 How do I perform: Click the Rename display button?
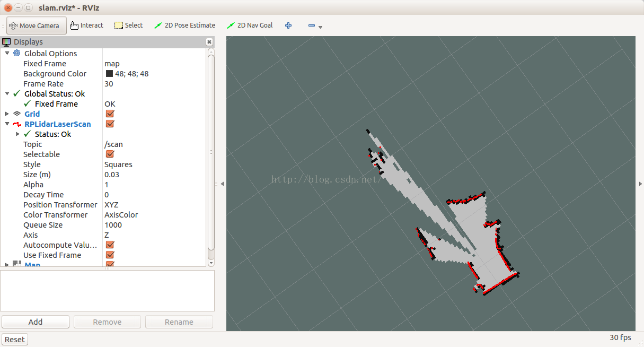coord(179,322)
